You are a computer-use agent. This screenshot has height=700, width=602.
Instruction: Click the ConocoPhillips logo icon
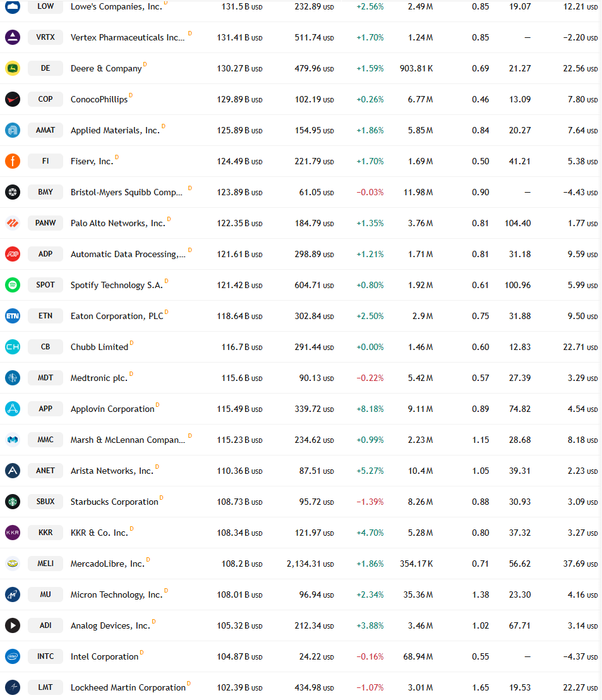point(13,99)
